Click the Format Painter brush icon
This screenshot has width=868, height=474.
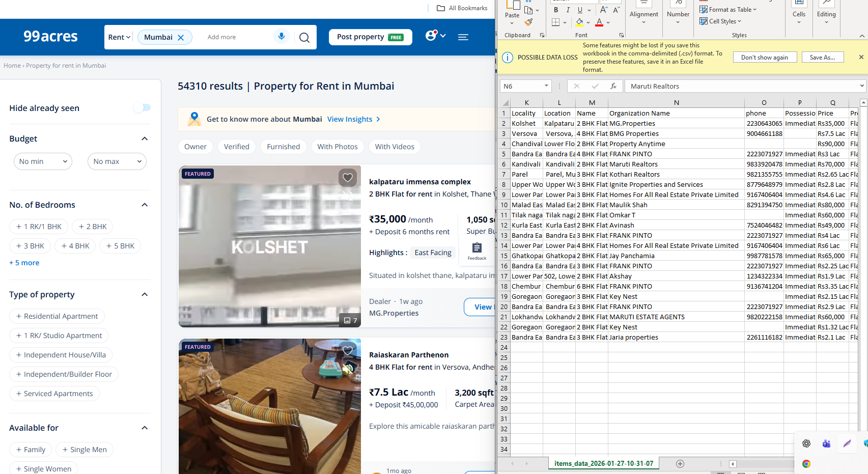[528, 22]
